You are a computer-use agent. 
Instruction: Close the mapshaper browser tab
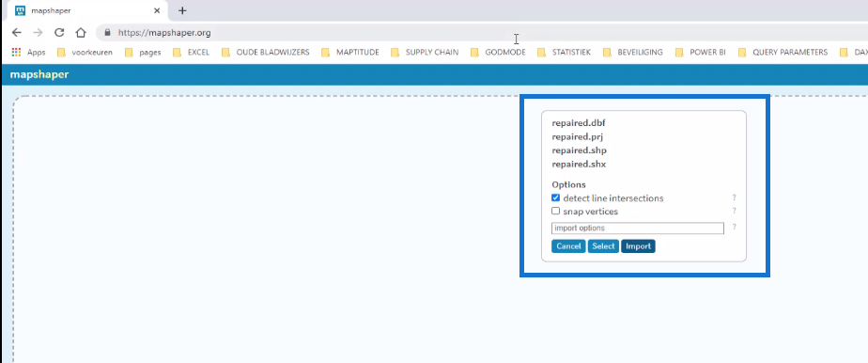tap(157, 10)
